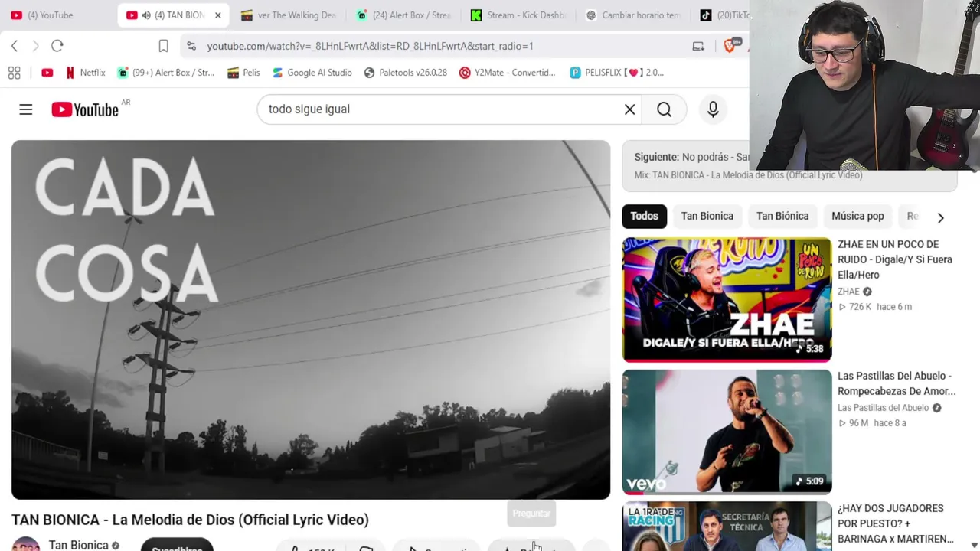Screen dimensions: 980x551
Task: Click 726 K views text
Action: pos(861,307)
